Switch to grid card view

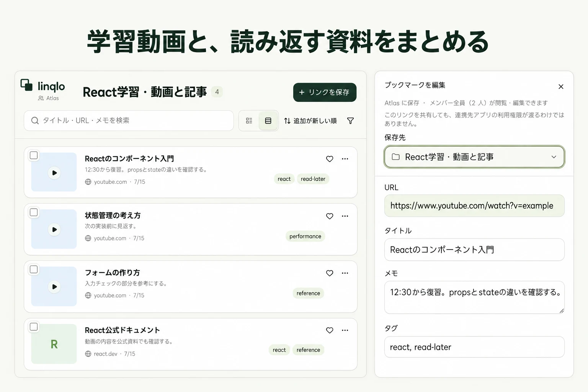[249, 121]
